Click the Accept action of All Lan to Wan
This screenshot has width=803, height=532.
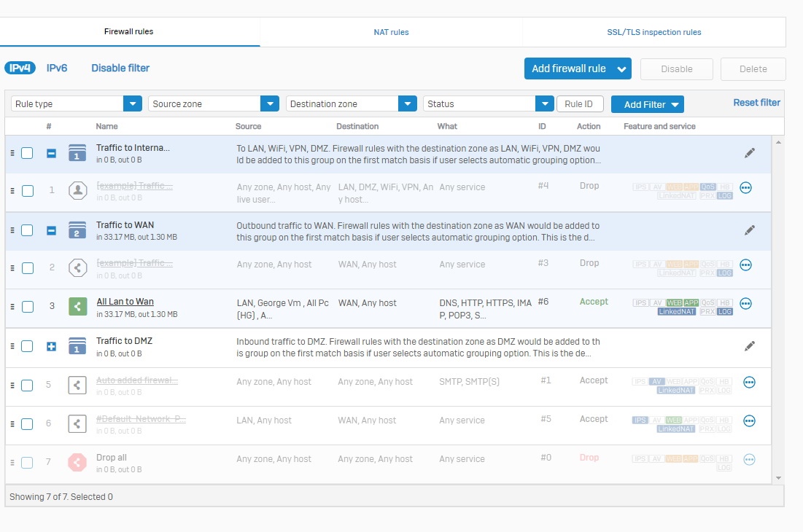pos(594,302)
